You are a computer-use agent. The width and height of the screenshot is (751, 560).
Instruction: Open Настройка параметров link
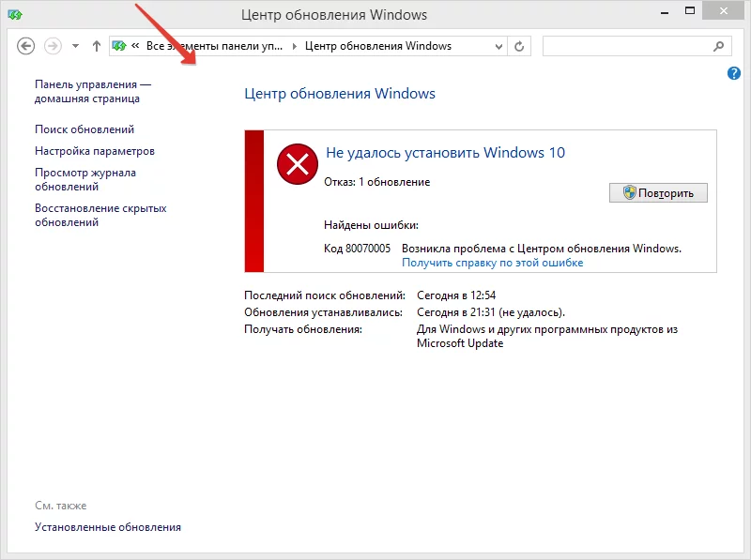[x=95, y=151]
